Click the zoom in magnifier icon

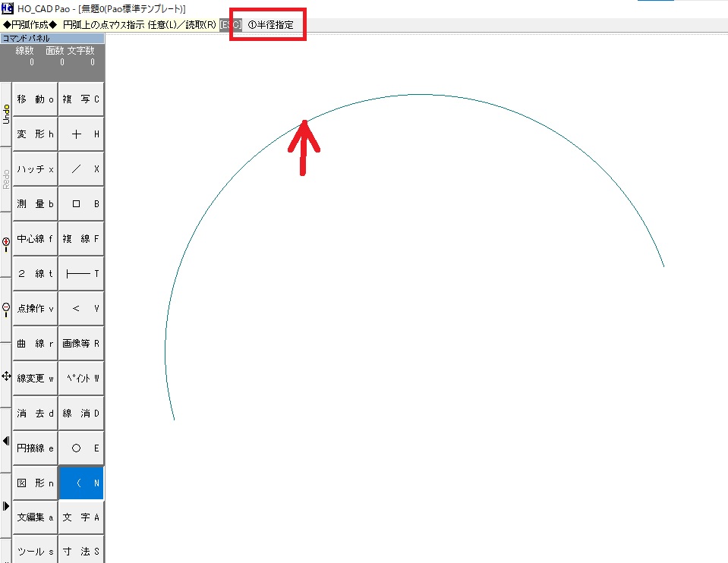(6, 244)
